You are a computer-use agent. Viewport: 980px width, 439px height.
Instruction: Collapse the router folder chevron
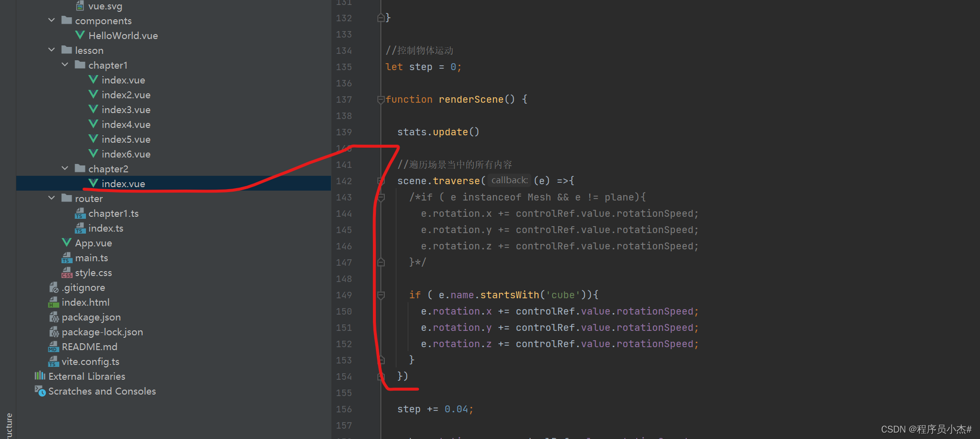(x=52, y=198)
